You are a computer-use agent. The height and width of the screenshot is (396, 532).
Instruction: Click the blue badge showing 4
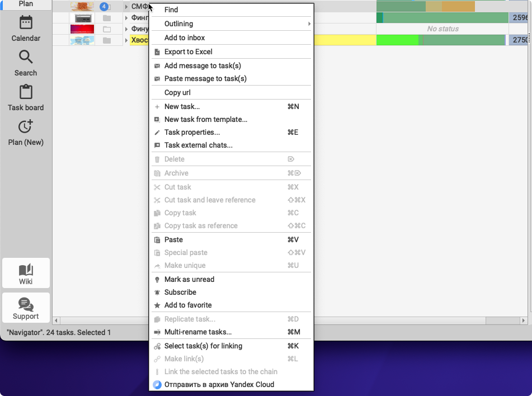coord(103,7)
